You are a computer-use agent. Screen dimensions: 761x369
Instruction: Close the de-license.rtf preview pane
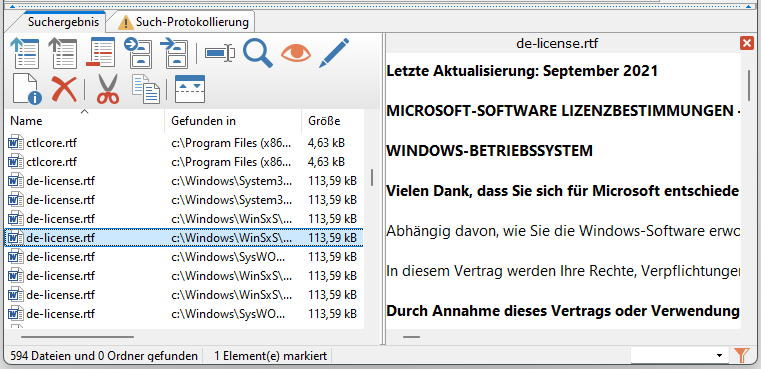click(x=747, y=44)
